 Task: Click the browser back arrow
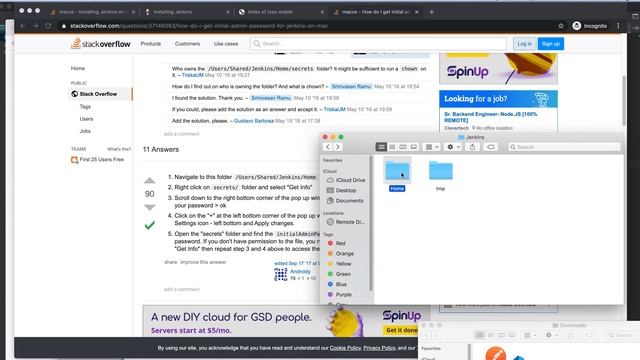pyautogui.click(x=23, y=26)
